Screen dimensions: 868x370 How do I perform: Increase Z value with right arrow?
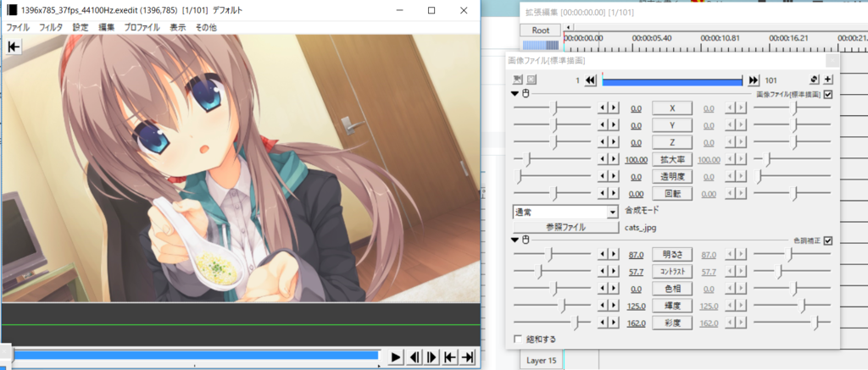pyautogui.click(x=614, y=143)
